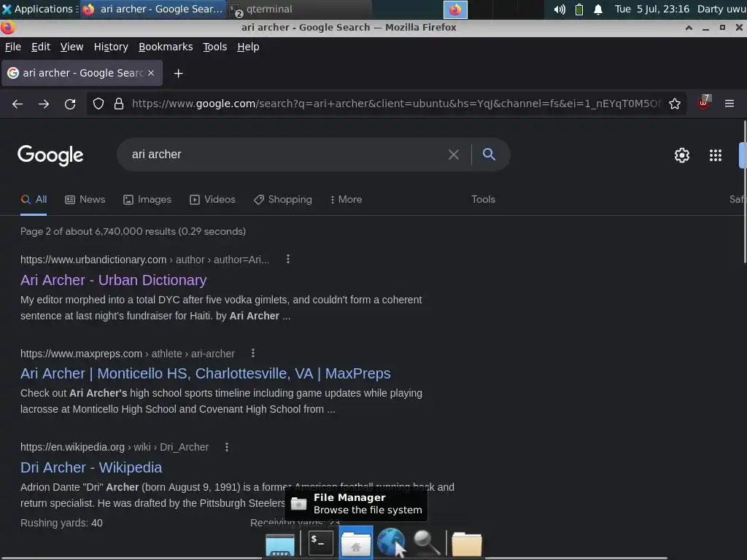Open the Tools search filter options
The height and width of the screenshot is (560, 747).
point(483,200)
